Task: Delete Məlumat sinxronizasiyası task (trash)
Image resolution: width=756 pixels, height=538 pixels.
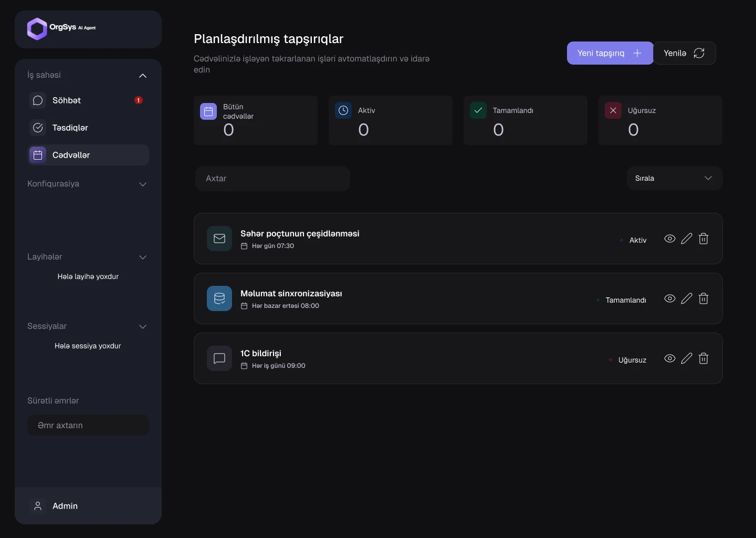Action: click(x=703, y=298)
